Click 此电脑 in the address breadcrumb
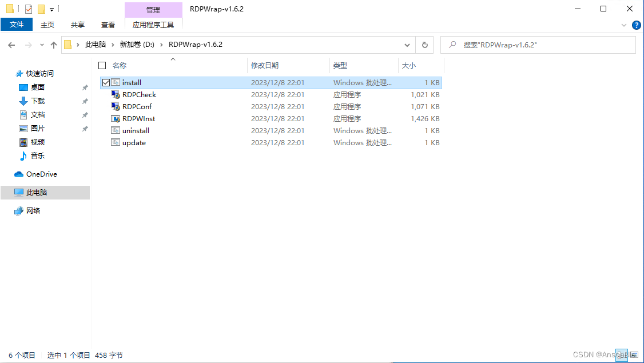This screenshot has height=363, width=644. pos(96,45)
